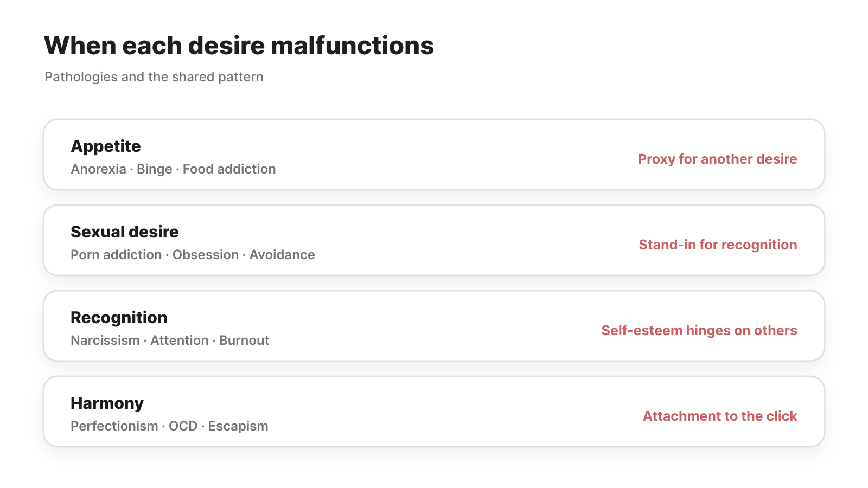Select the Harmony card heading
Viewport: 868px width, 488px height.
[107, 403]
